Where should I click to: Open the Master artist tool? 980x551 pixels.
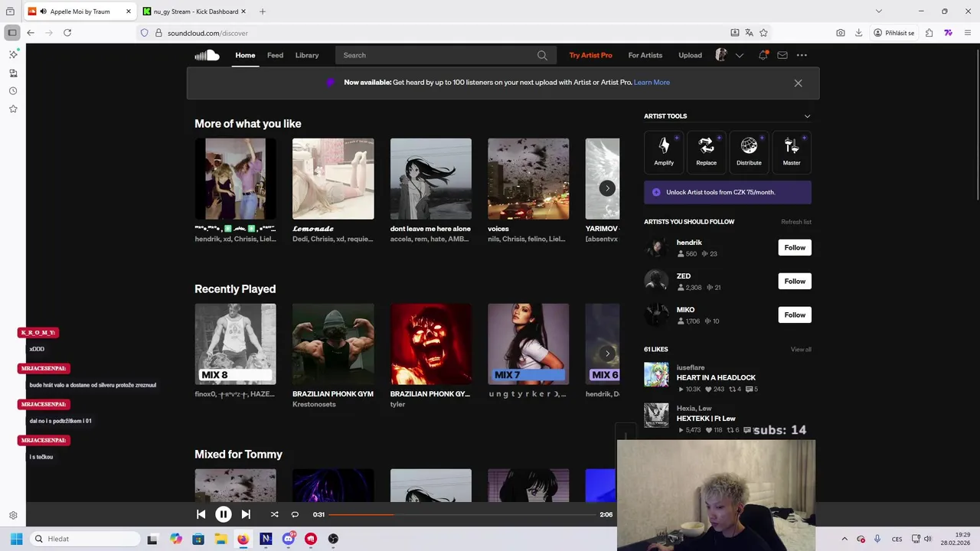[x=791, y=151]
